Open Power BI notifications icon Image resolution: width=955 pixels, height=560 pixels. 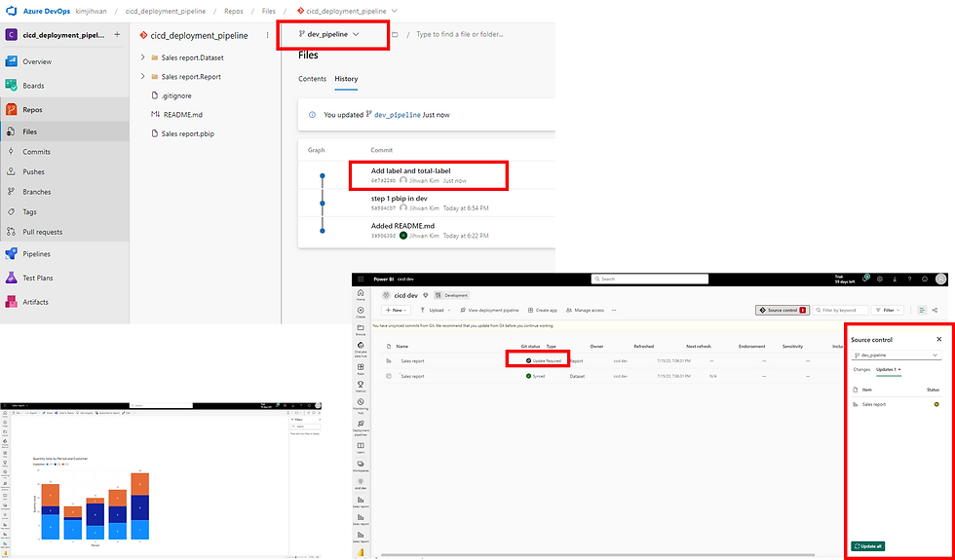pos(865,279)
